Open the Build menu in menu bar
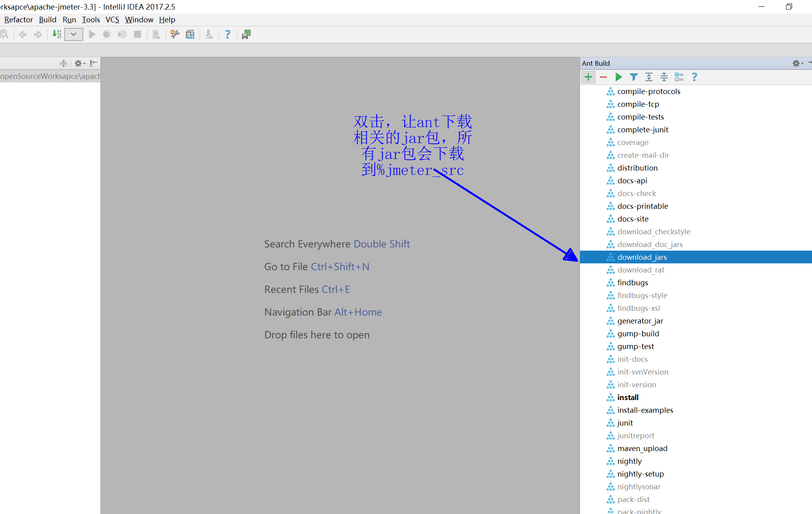Image resolution: width=812 pixels, height=514 pixels. tap(46, 20)
